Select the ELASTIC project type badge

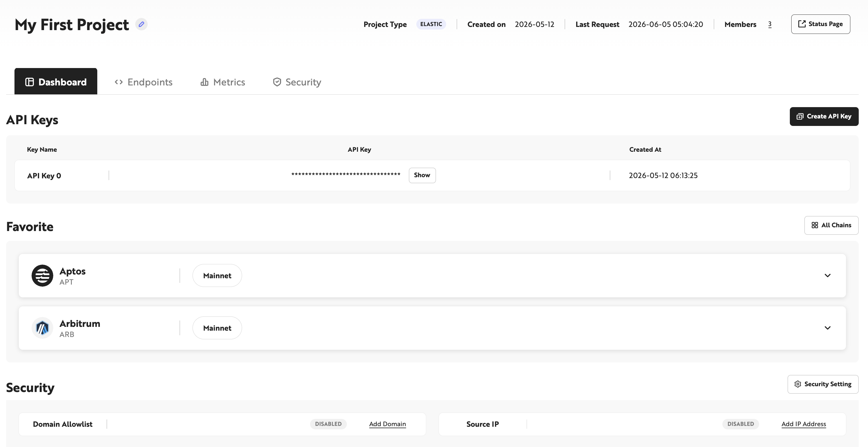click(x=431, y=24)
